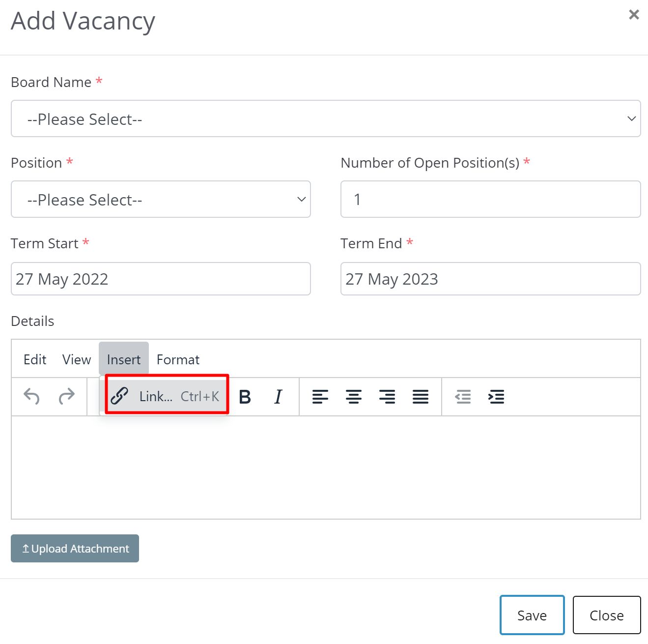
Task: Click the Close button at bottom
Action: pyautogui.click(x=607, y=615)
